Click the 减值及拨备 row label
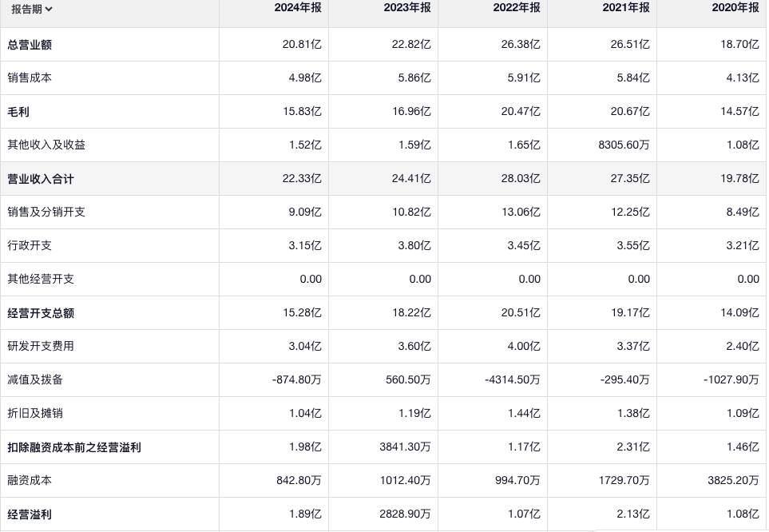 [35, 380]
